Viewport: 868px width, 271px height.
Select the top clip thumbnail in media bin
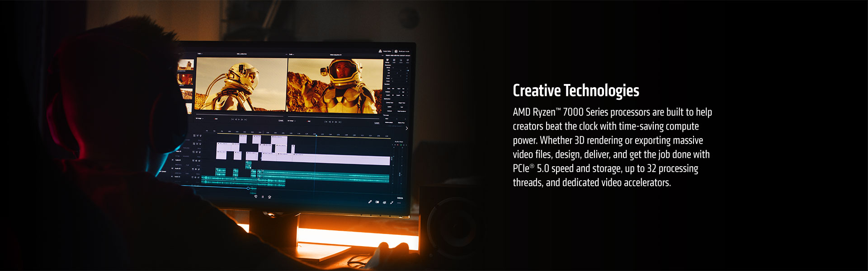185,65
